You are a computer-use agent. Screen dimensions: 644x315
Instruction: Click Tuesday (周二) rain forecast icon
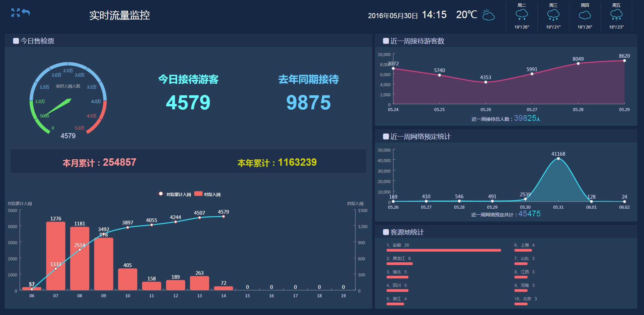tap(522, 15)
